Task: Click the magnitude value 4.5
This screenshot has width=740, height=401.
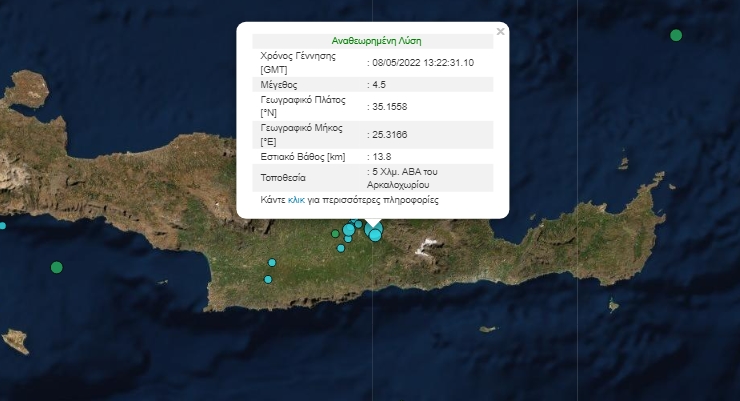Action: [x=377, y=84]
